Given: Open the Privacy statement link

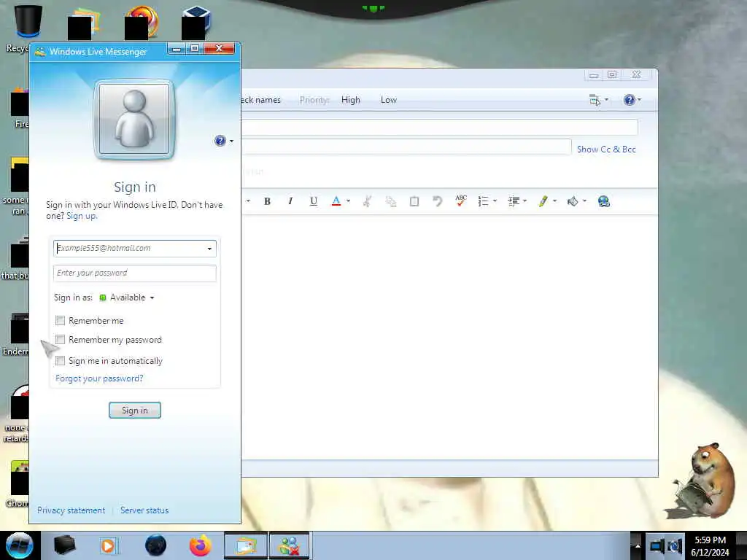Looking at the screenshot, I should (x=71, y=510).
